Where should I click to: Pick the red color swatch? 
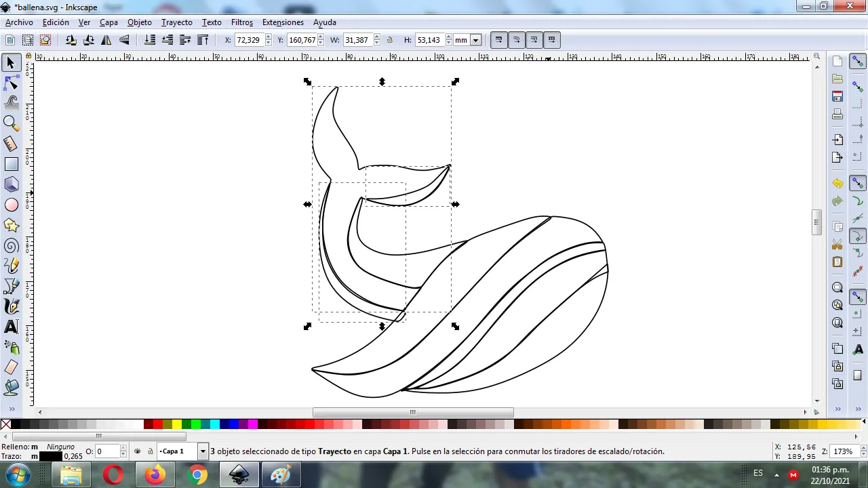pyautogui.click(x=157, y=425)
